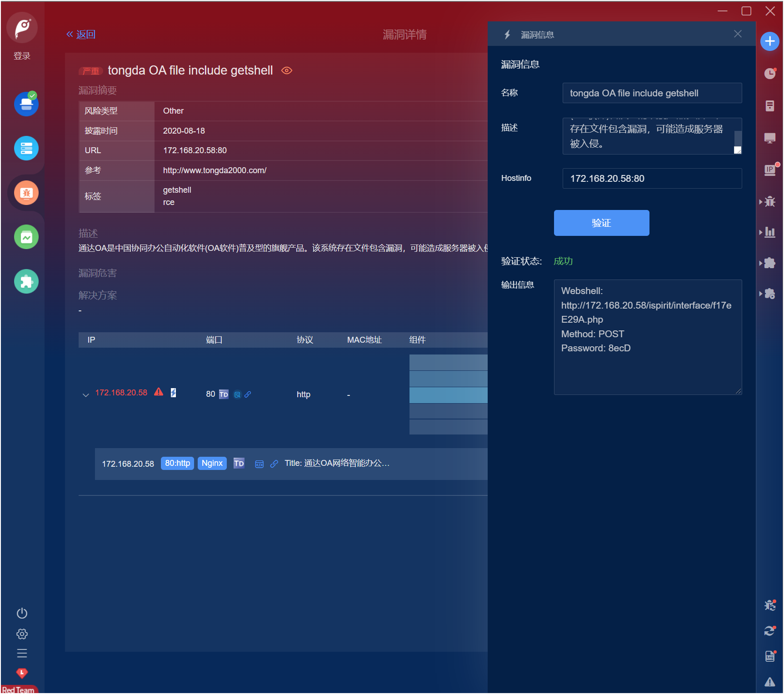Click the blue plus new scan button
The width and height of the screenshot is (784, 694).
770,41
